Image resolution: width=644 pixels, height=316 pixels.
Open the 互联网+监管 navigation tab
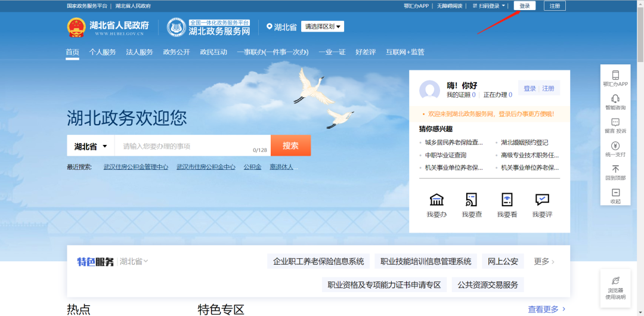pos(405,52)
